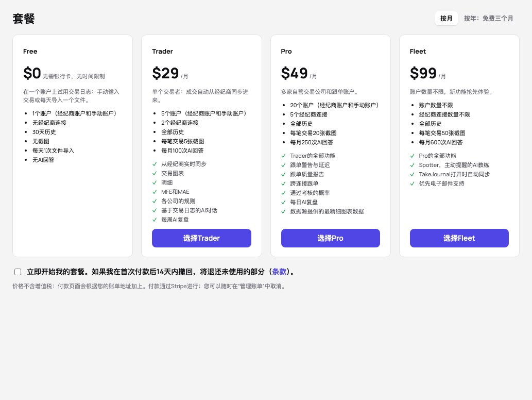This screenshot has height=400, width=532.
Task: Switch billing to 按月
Action: pos(446,19)
